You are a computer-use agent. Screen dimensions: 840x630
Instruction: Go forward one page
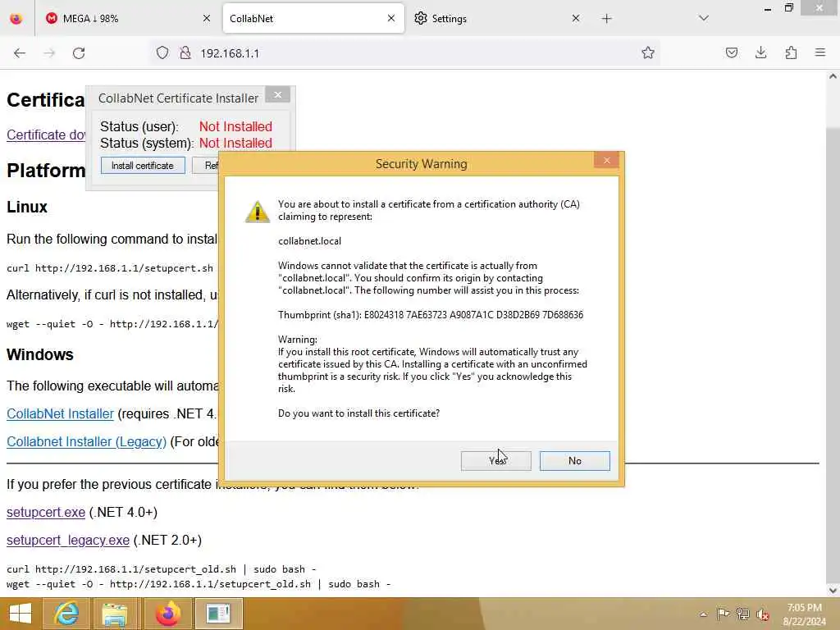(x=49, y=53)
